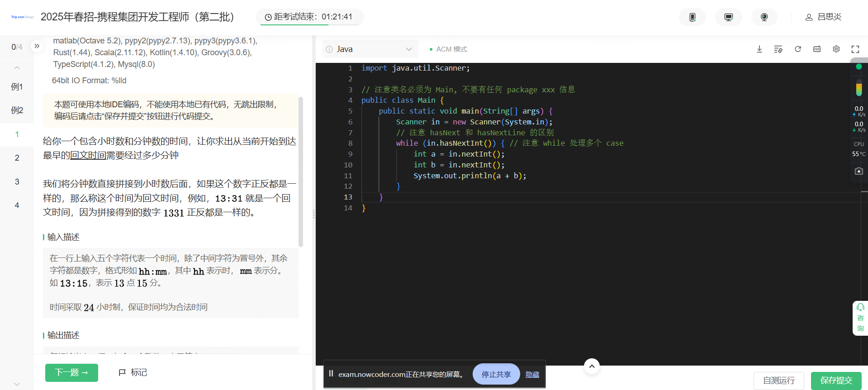Viewport: 868px width, 390px height.
Task: Click the webcam status icon
Action: [764, 17]
